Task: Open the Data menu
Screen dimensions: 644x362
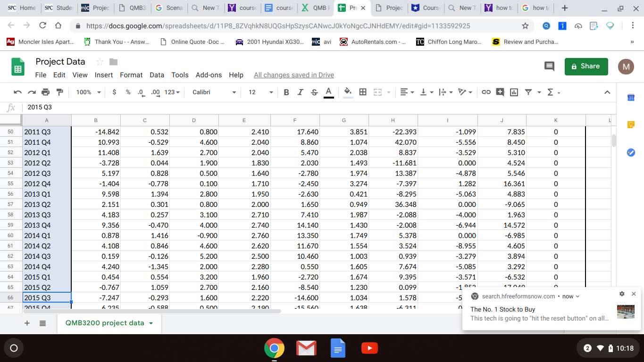Action: tap(157, 75)
